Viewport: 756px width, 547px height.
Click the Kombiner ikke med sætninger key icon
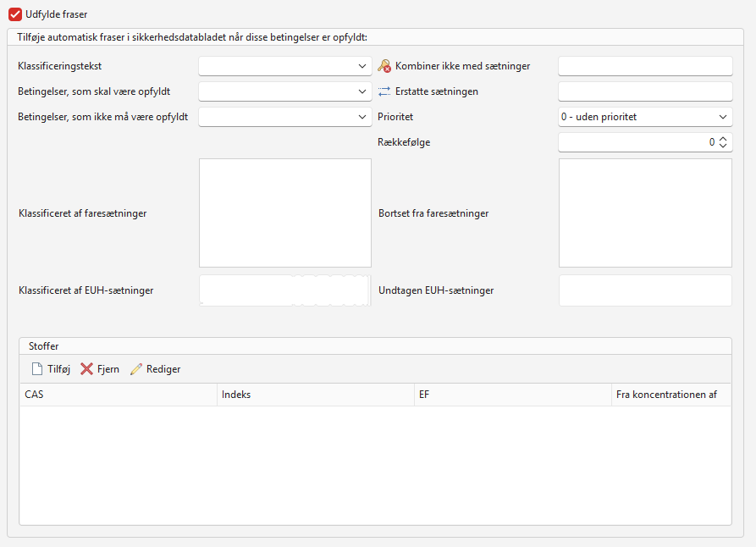(x=384, y=66)
